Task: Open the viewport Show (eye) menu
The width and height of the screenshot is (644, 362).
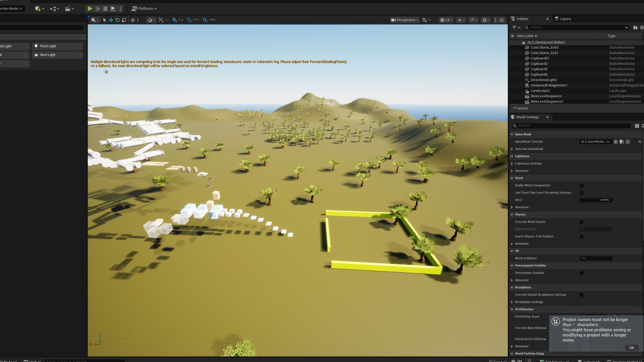Action: (x=461, y=20)
